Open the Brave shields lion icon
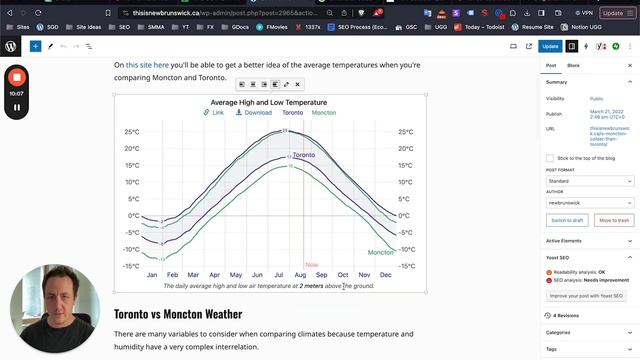The height and width of the screenshot is (360, 640). 361,13
